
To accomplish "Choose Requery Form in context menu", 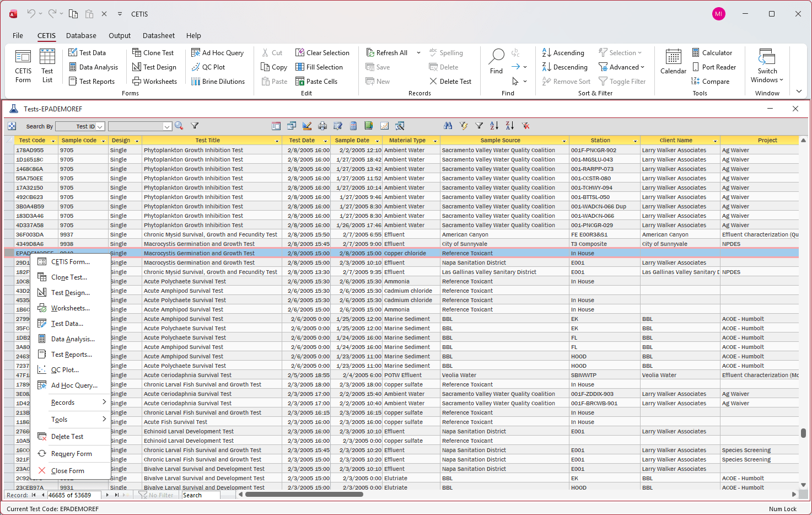I will [71, 454].
